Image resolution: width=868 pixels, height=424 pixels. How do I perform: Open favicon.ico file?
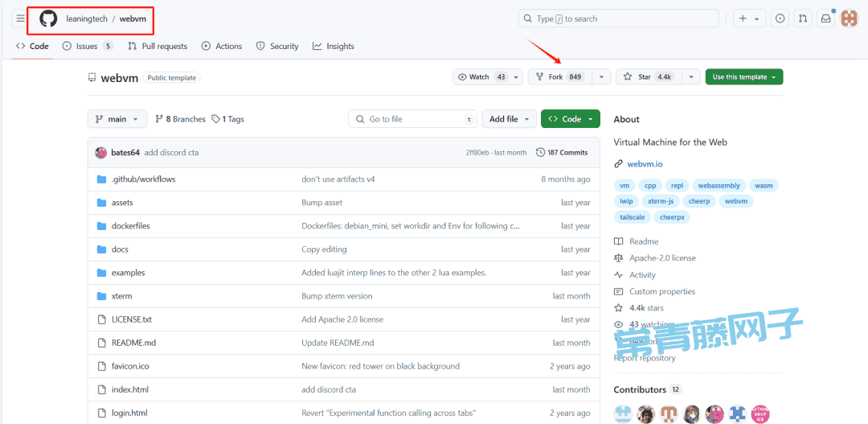(130, 366)
